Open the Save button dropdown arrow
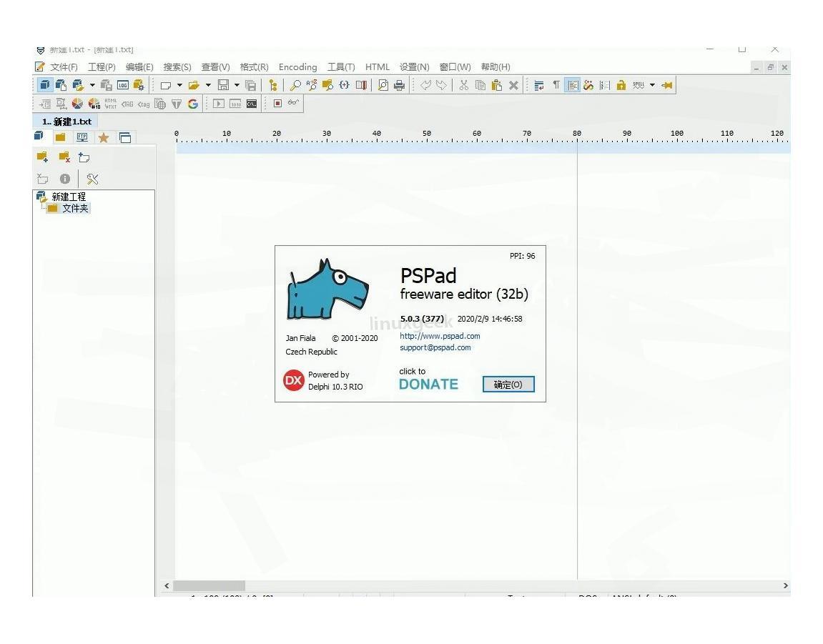The image size is (823, 644). (237, 85)
